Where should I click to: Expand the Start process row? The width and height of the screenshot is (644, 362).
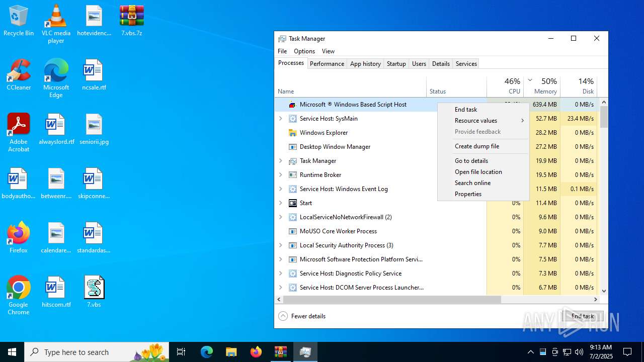(x=280, y=203)
